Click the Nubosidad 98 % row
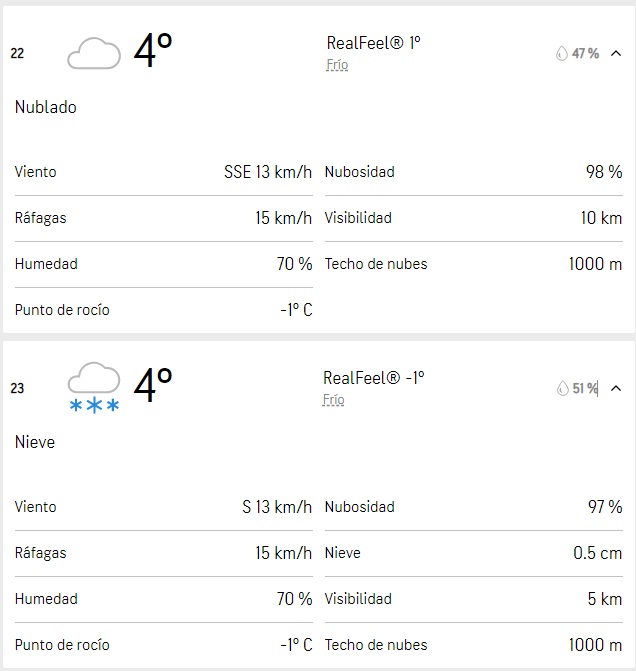 click(x=473, y=172)
